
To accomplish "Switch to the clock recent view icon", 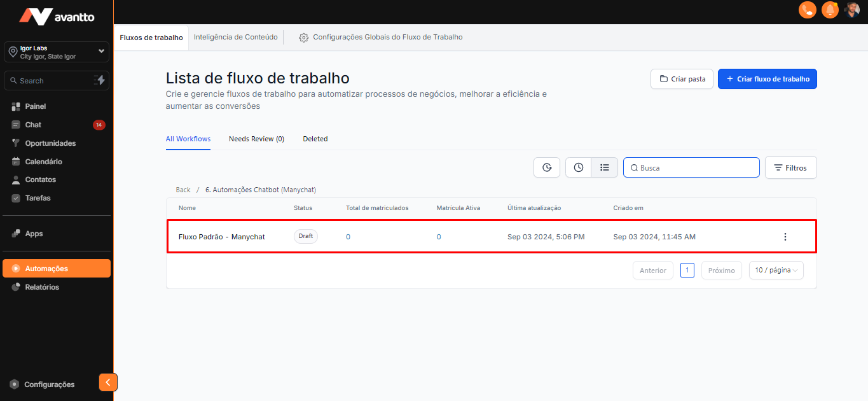I will [x=579, y=167].
